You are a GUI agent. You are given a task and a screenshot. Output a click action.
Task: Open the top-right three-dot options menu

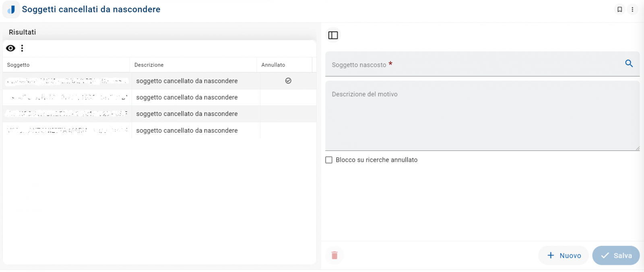[632, 9]
